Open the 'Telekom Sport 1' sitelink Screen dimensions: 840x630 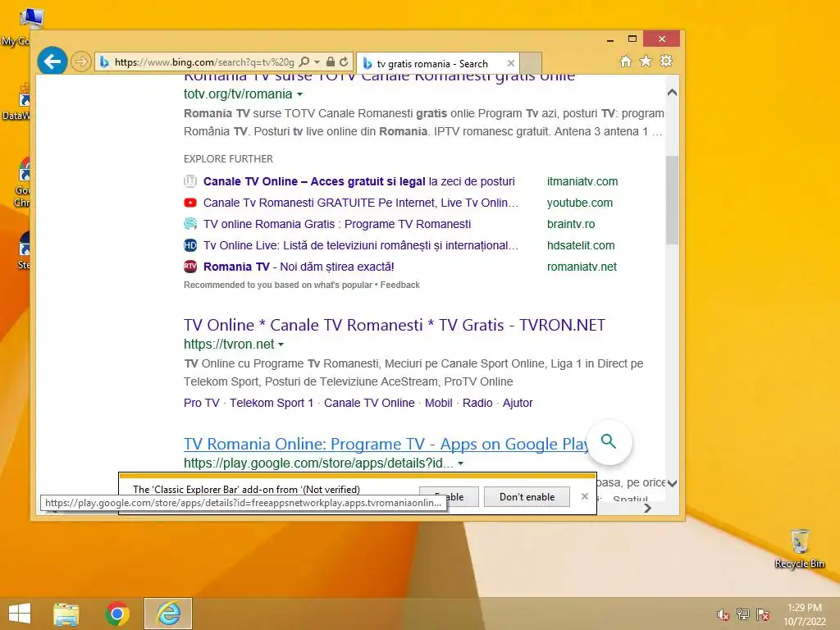click(272, 403)
